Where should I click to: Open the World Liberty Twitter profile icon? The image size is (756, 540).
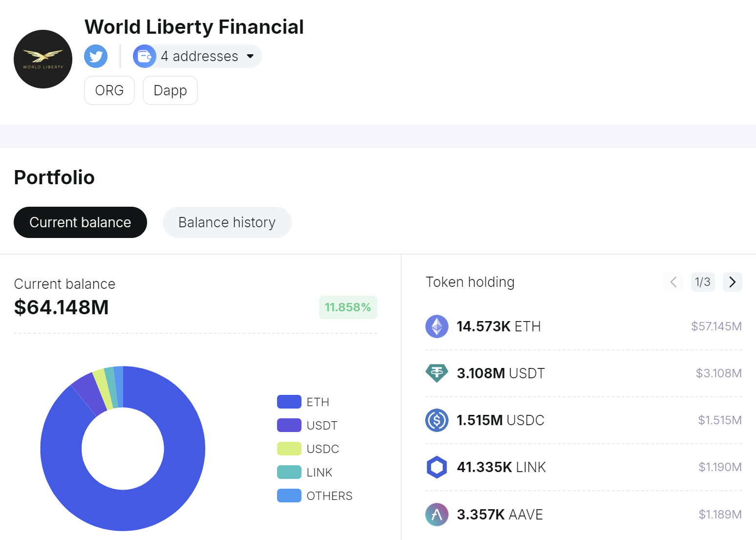click(x=96, y=56)
